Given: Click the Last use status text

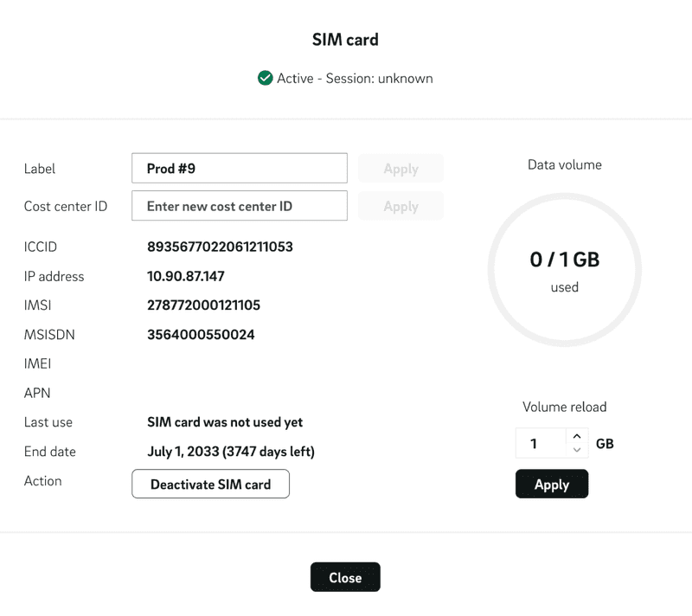Looking at the screenshot, I should [224, 422].
